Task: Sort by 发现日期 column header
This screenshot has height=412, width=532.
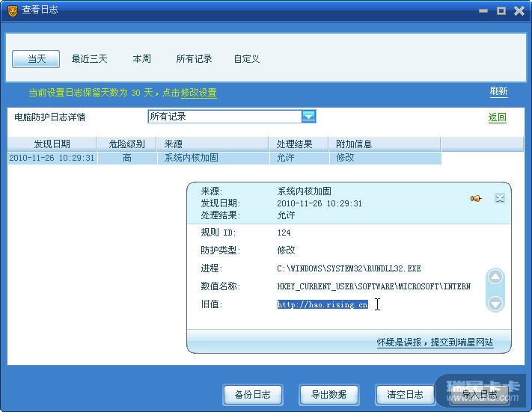Action: point(52,144)
